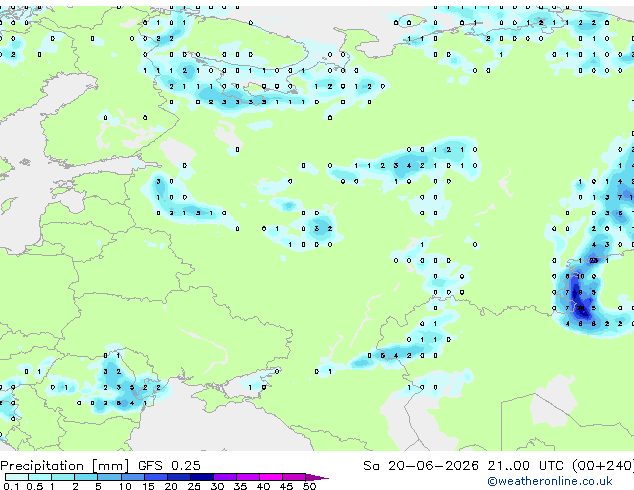Click the '(00+240)' forecast offset text

coord(602,466)
